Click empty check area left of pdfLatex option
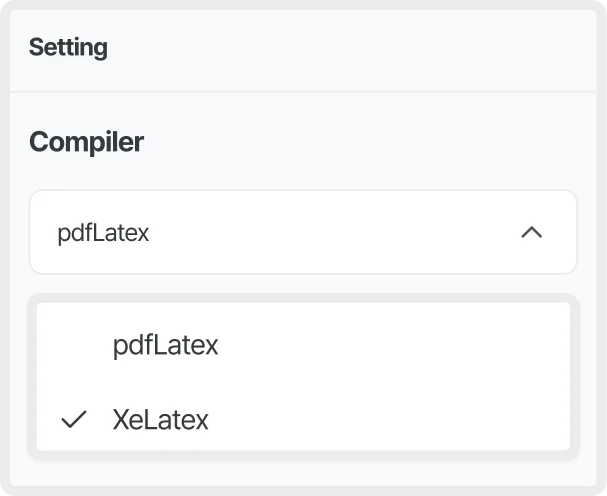607x496 pixels. point(74,346)
